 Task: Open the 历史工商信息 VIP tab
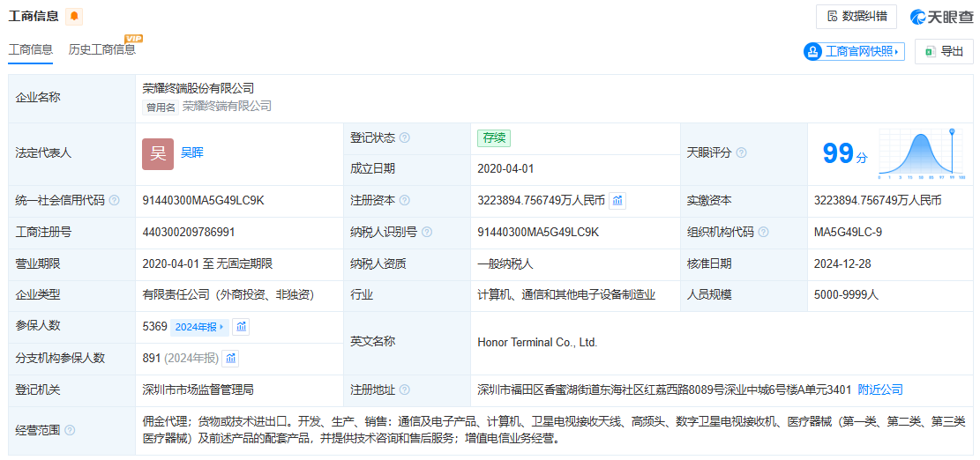coord(102,50)
